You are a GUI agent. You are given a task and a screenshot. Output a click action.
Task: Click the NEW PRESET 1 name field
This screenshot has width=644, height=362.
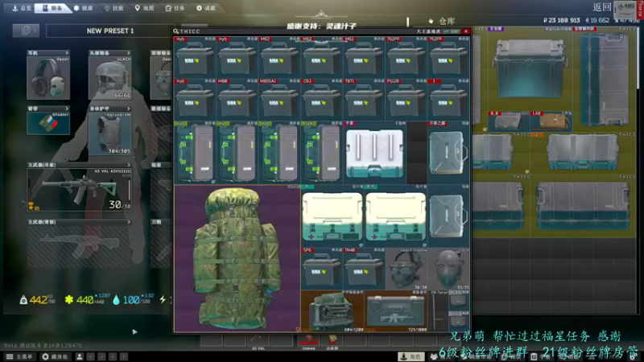click(x=109, y=31)
